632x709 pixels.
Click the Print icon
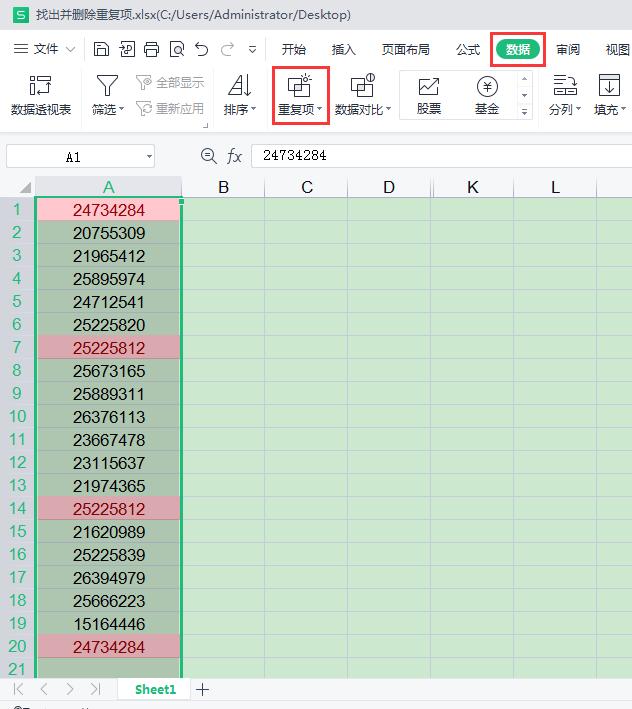[x=151, y=49]
